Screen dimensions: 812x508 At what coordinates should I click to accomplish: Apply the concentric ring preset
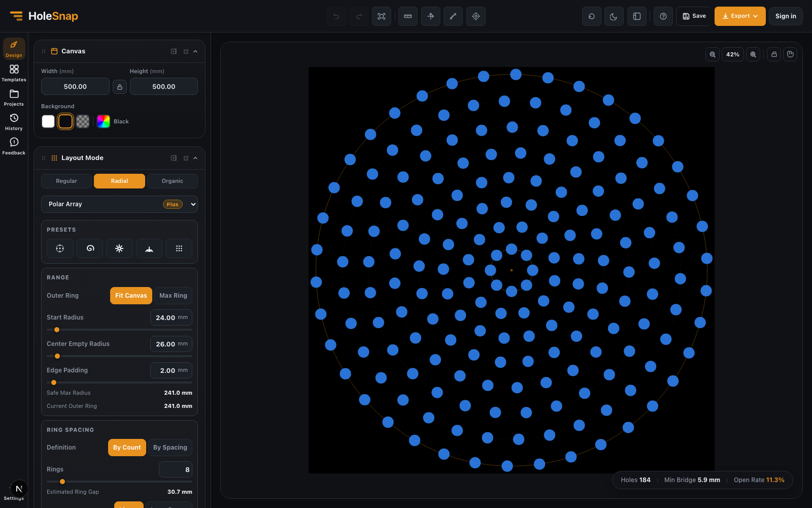(x=60, y=248)
